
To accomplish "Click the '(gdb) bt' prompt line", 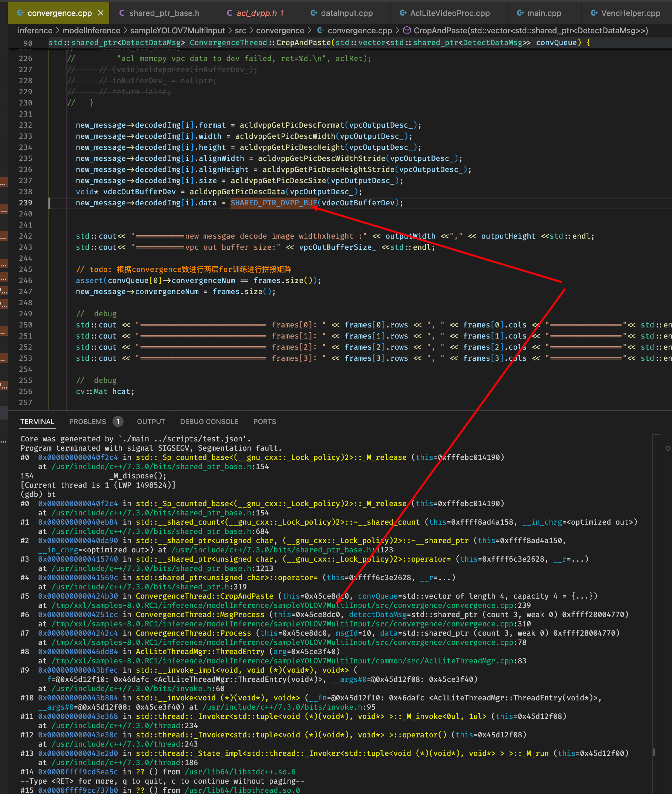I will coord(38,494).
